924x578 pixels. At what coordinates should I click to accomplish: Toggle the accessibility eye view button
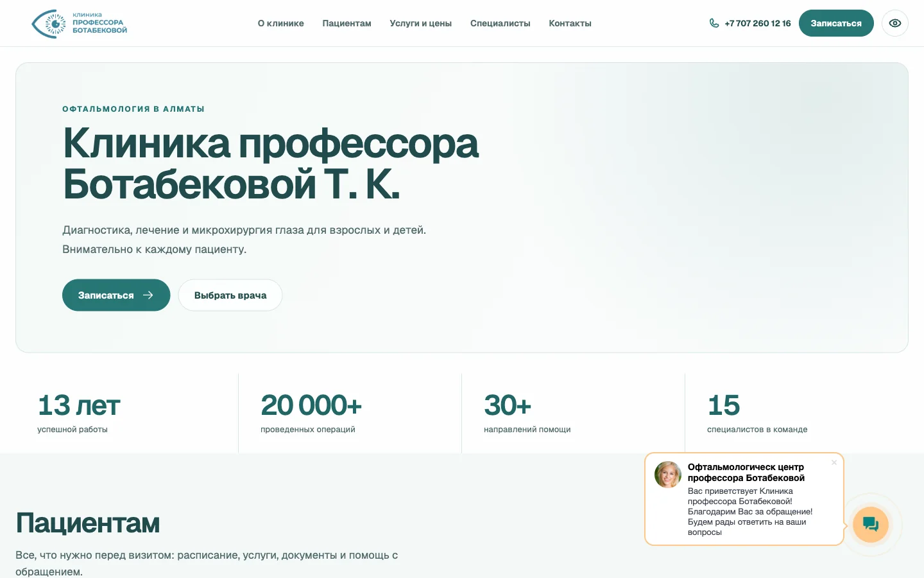pyautogui.click(x=895, y=23)
